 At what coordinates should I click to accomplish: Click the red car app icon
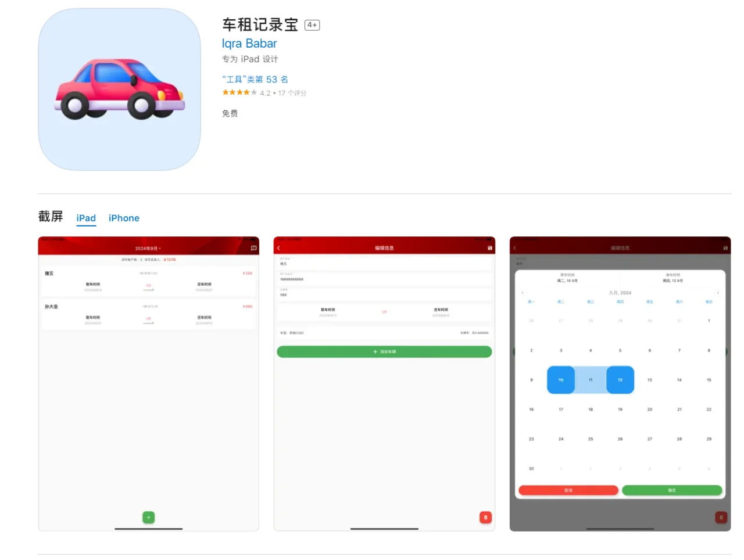pos(119,90)
